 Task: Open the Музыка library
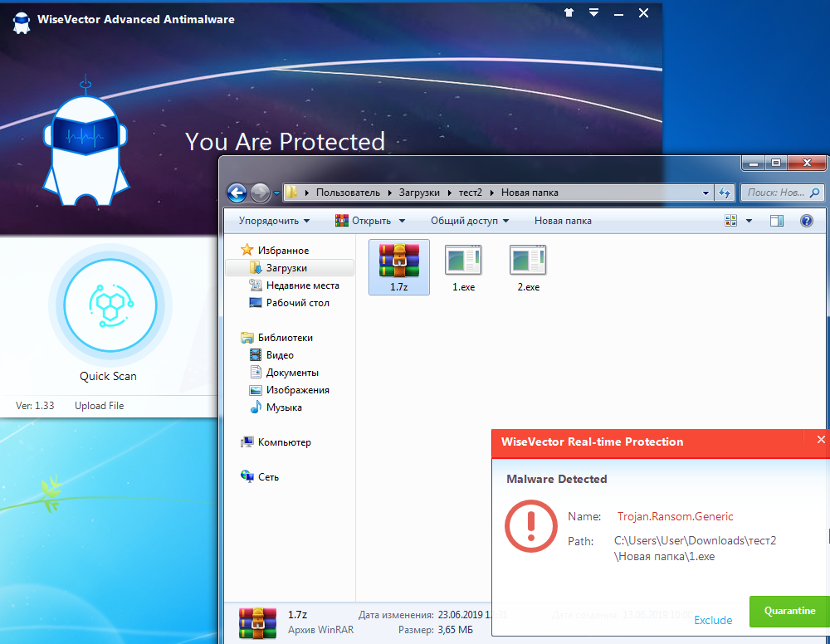[x=276, y=407]
